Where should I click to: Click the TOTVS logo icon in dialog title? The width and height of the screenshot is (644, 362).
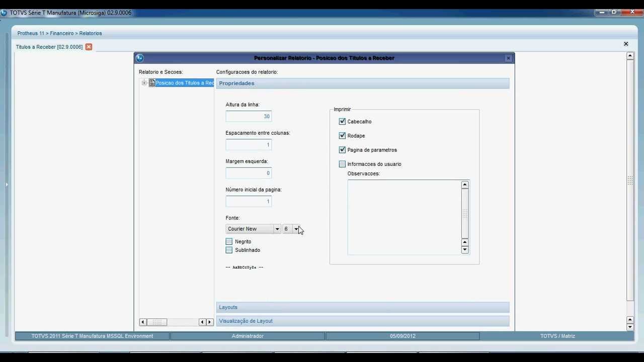(x=140, y=58)
